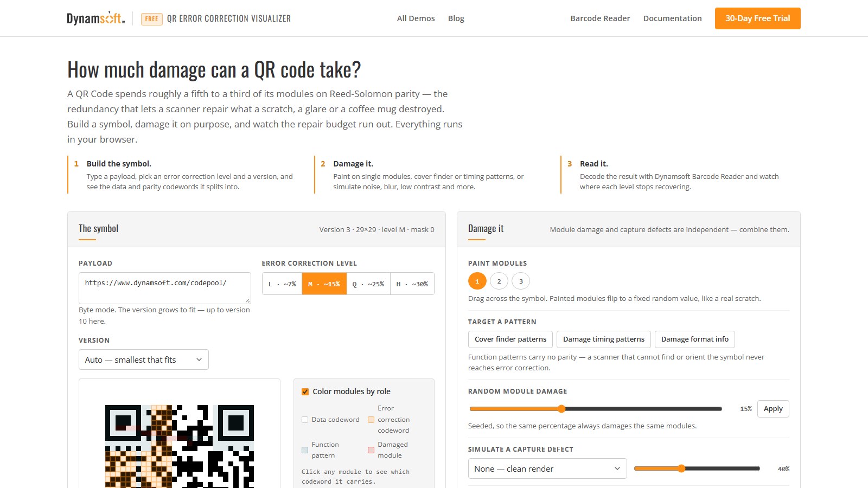Click the 'Build the symbol.' step heading
The height and width of the screenshot is (488, 868).
click(x=119, y=164)
